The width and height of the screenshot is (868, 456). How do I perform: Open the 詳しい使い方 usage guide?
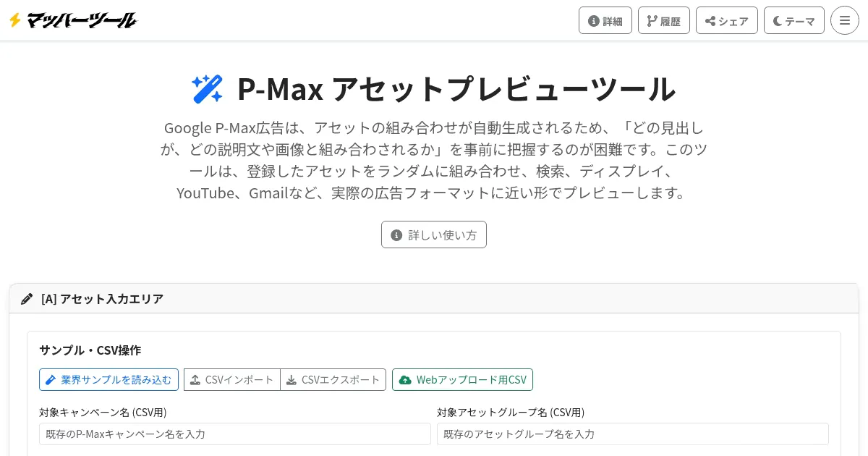click(x=434, y=235)
